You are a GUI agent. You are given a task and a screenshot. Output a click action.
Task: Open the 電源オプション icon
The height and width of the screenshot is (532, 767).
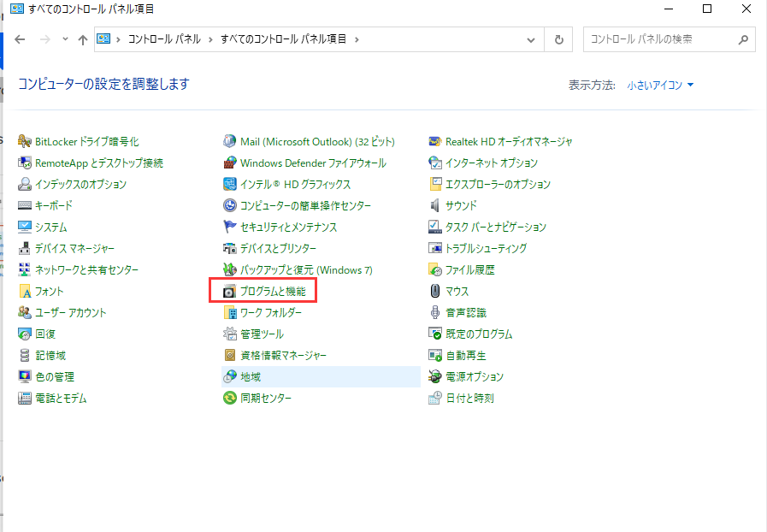point(435,376)
